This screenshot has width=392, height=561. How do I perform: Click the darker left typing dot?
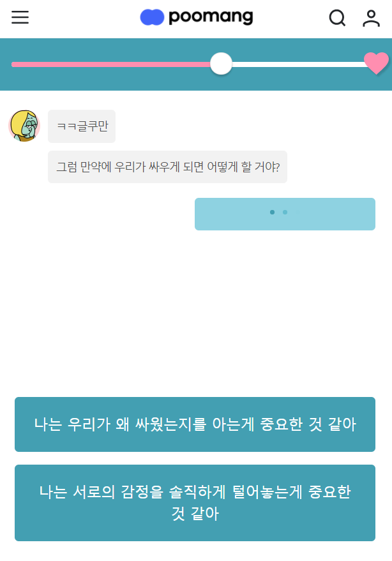point(272,212)
